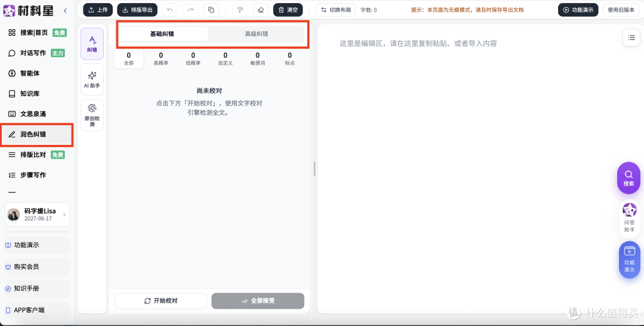
Task: Open 智能体 in the sidebar
Action: 37,73
